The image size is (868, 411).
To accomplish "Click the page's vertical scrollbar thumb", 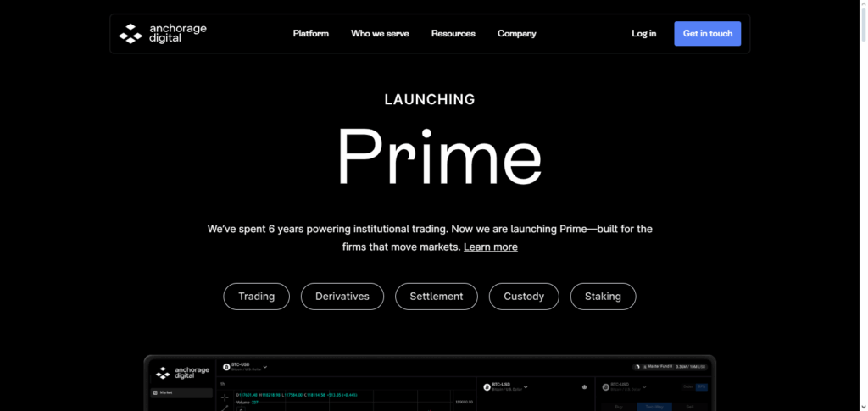I will (863, 25).
